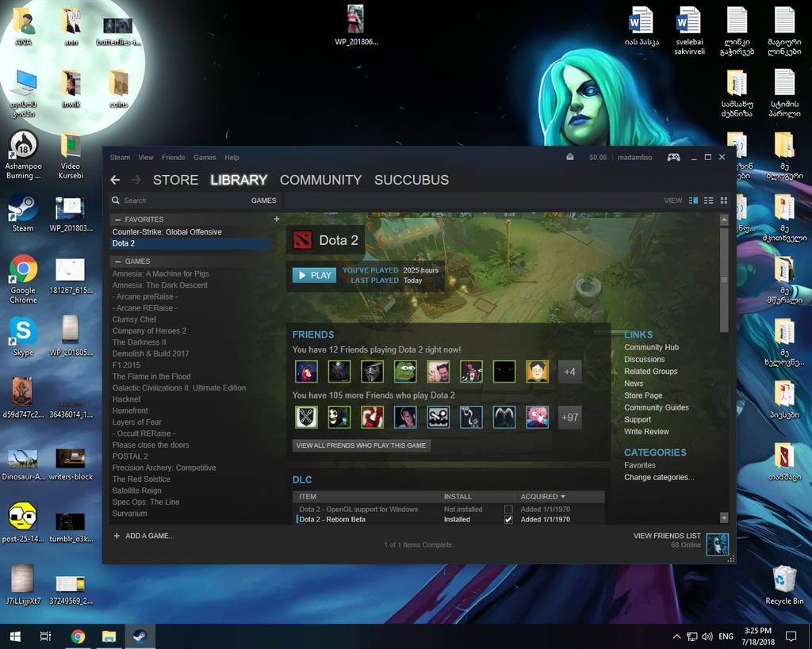Open File Explorer from the taskbar
The image size is (812, 649).
pos(109,636)
